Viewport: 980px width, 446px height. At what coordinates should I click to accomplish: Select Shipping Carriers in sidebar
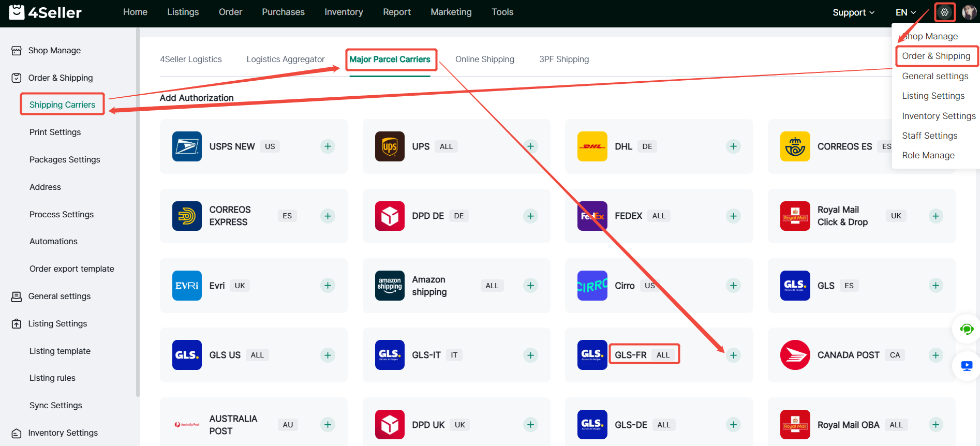62,105
